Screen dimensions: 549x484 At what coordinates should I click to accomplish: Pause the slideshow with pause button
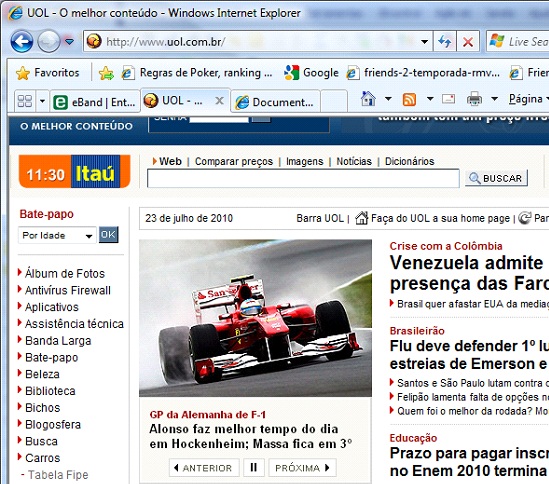tap(253, 468)
